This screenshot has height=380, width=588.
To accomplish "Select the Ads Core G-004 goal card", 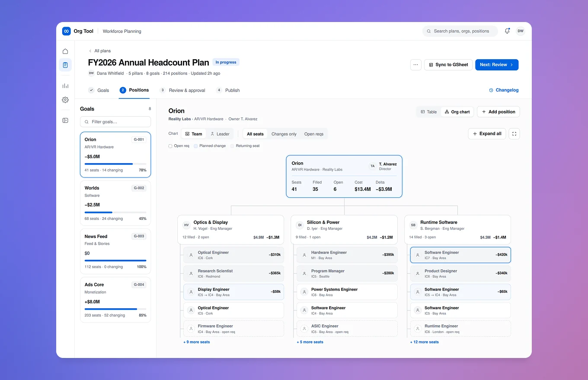I will (115, 299).
